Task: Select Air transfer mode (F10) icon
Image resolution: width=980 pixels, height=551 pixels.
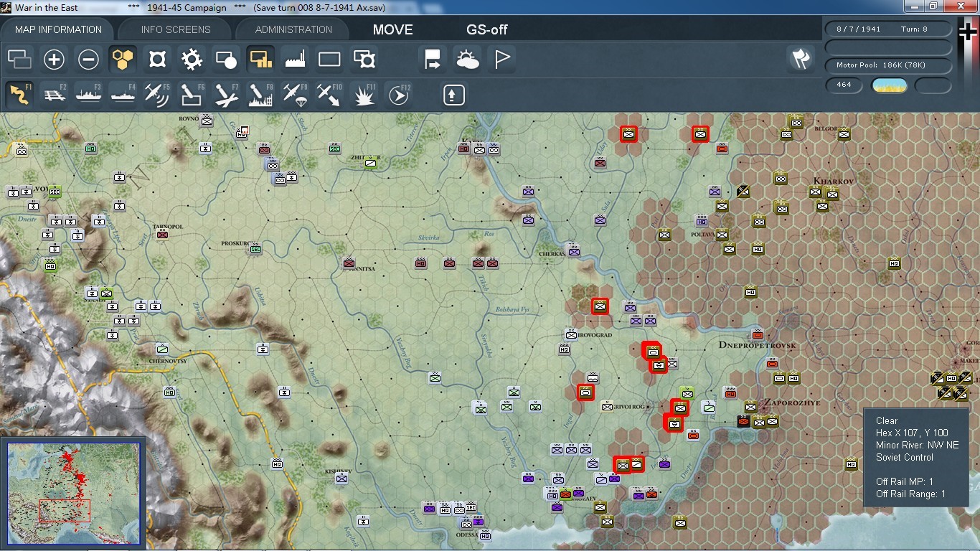Action: (x=329, y=95)
